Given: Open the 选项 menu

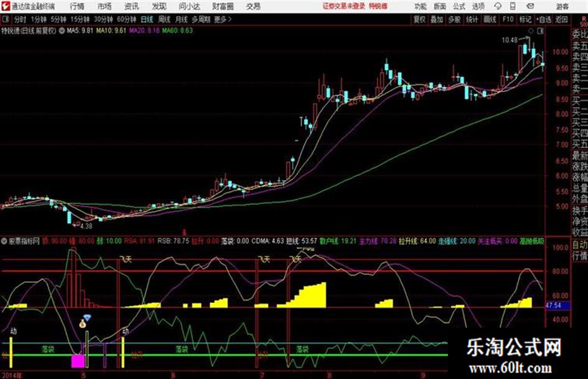Looking at the screenshot, I should click(478, 6).
